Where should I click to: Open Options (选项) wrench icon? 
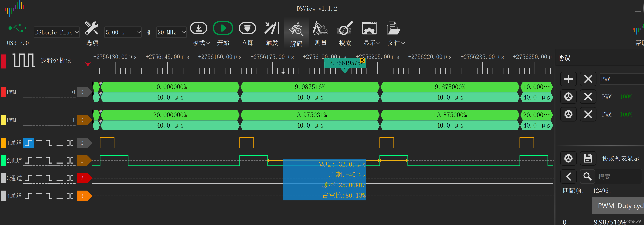click(x=92, y=28)
